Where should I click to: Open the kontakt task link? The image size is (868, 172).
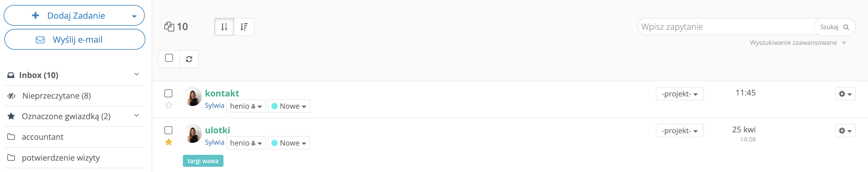pos(222,93)
